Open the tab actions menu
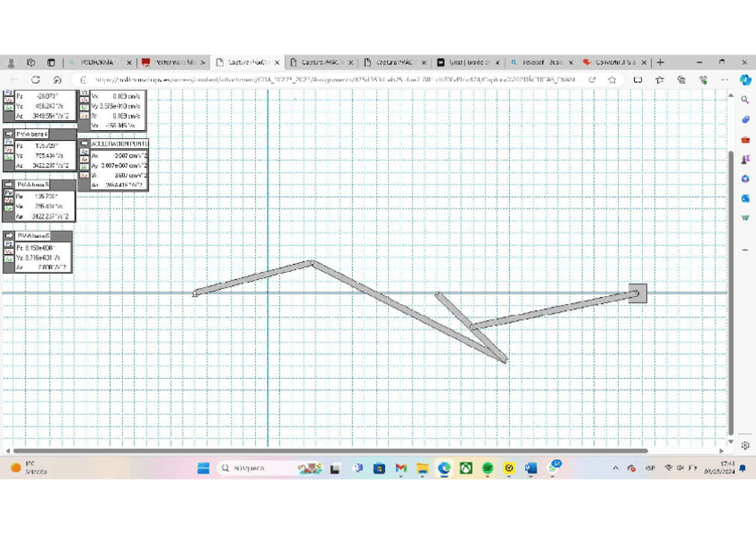 [51, 62]
